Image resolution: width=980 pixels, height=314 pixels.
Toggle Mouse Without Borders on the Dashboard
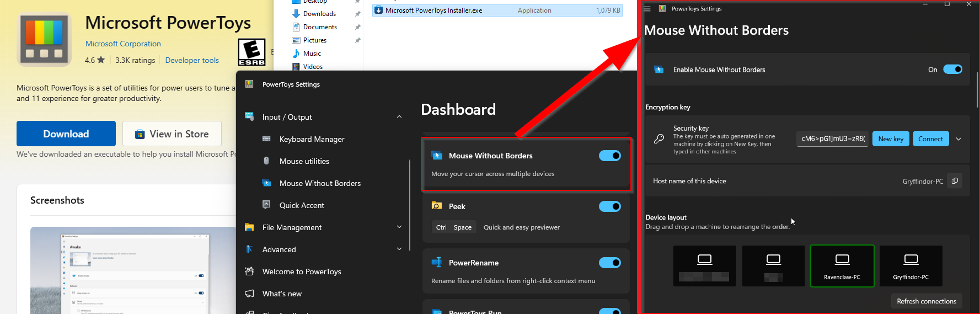tap(610, 156)
